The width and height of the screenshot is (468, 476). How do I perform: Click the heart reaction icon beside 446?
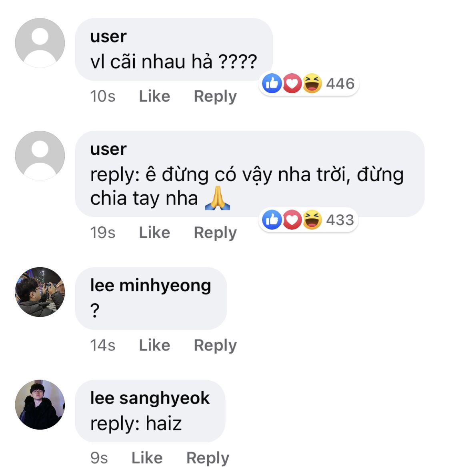point(292,83)
